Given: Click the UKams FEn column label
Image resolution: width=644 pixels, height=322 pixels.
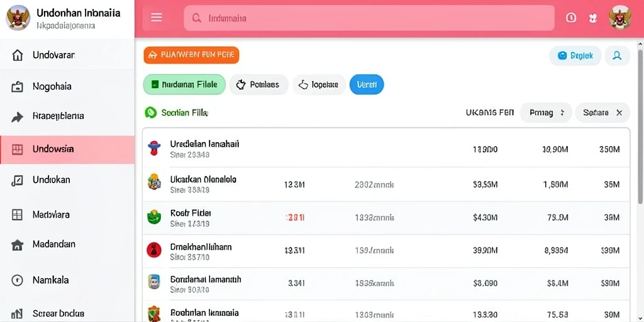Looking at the screenshot, I should [489, 113].
